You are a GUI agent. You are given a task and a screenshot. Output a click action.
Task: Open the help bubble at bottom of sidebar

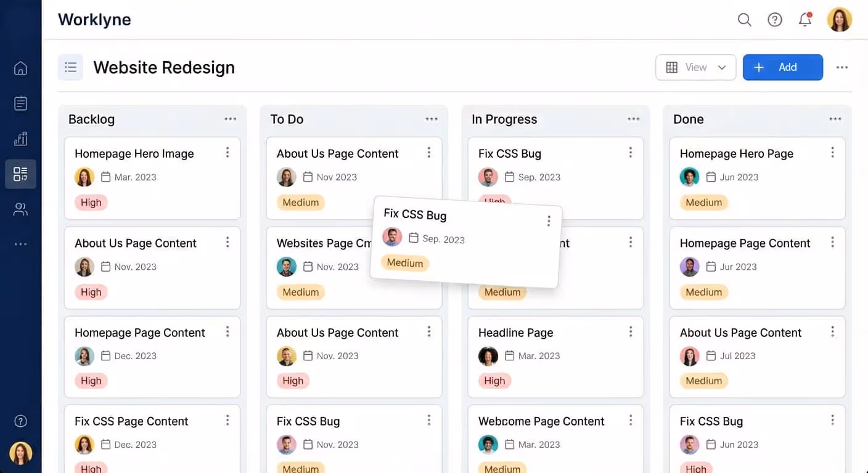click(20, 421)
